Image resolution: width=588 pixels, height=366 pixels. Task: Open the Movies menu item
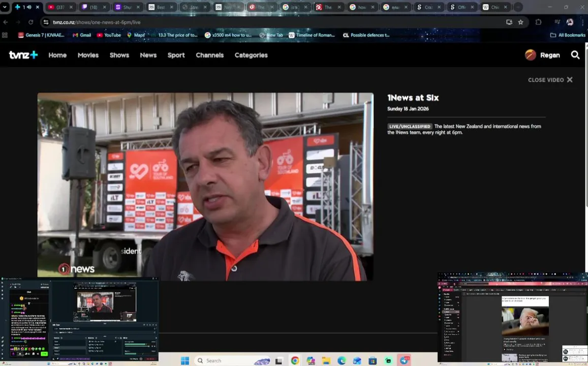point(88,55)
